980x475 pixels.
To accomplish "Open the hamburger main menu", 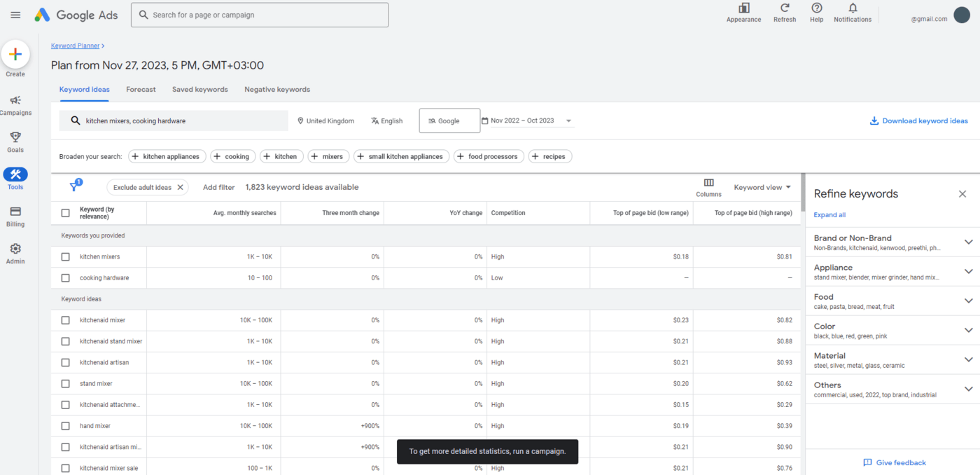I will [x=15, y=15].
